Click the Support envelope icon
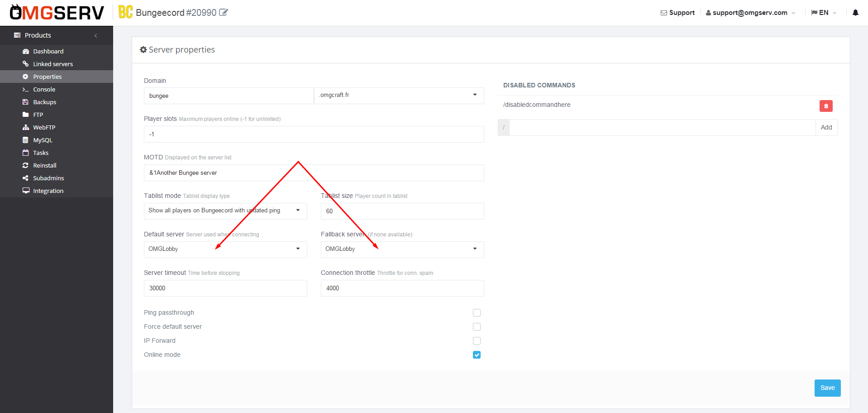 click(x=664, y=13)
